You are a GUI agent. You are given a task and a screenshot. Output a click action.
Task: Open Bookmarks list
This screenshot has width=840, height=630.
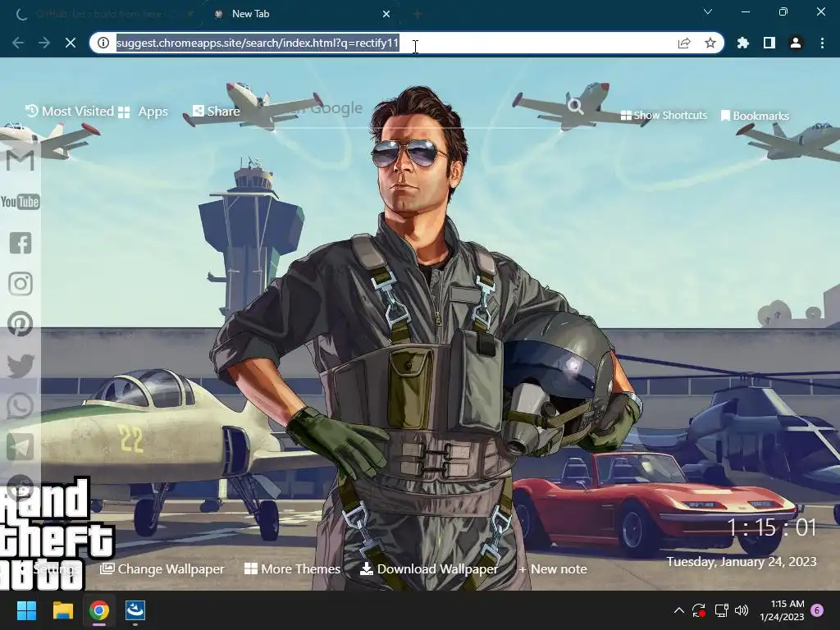coord(755,116)
